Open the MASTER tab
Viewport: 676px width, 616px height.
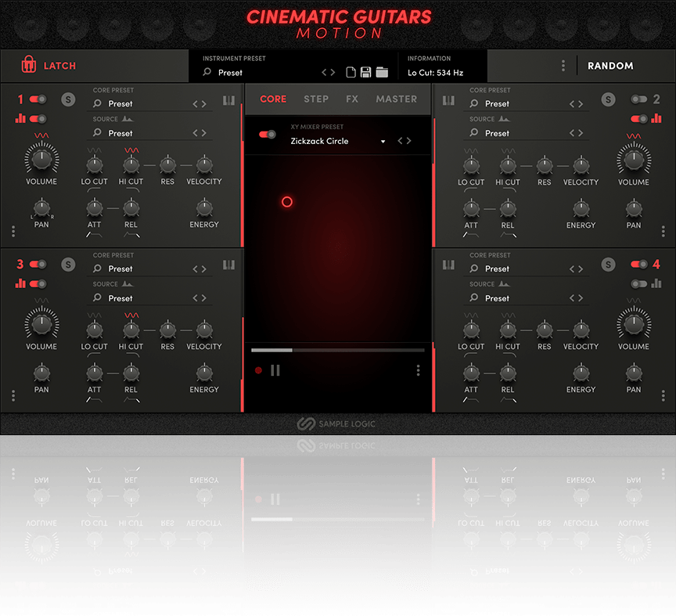coord(396,99)
